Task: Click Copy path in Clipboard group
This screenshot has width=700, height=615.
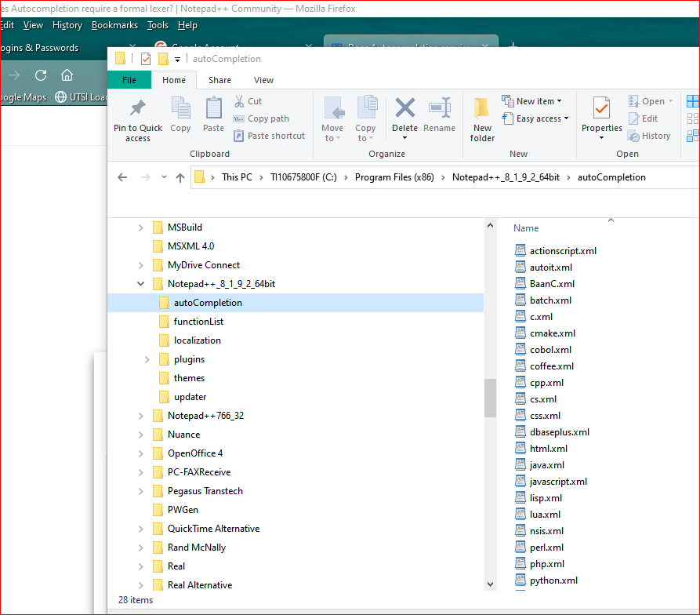Action: 261,118
